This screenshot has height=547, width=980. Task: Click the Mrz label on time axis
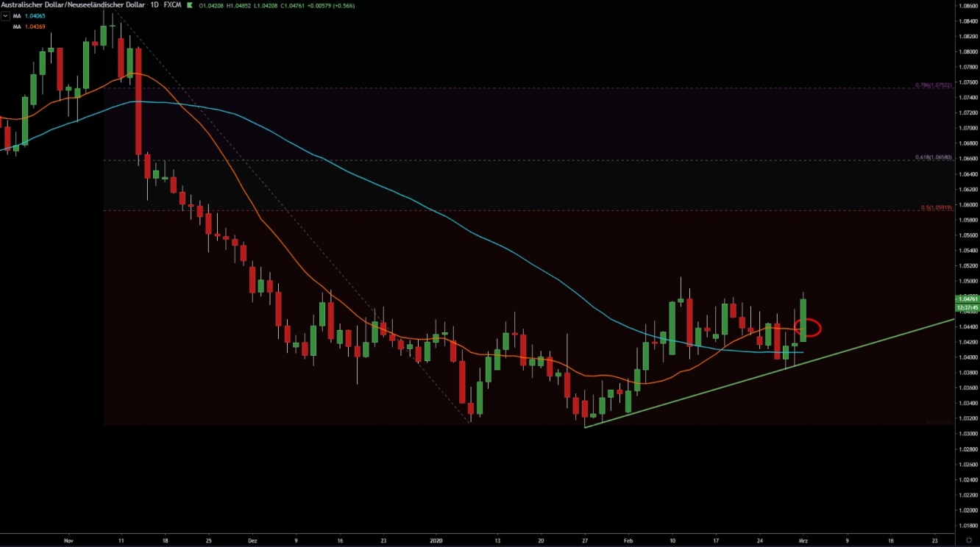tap(803, 540)
